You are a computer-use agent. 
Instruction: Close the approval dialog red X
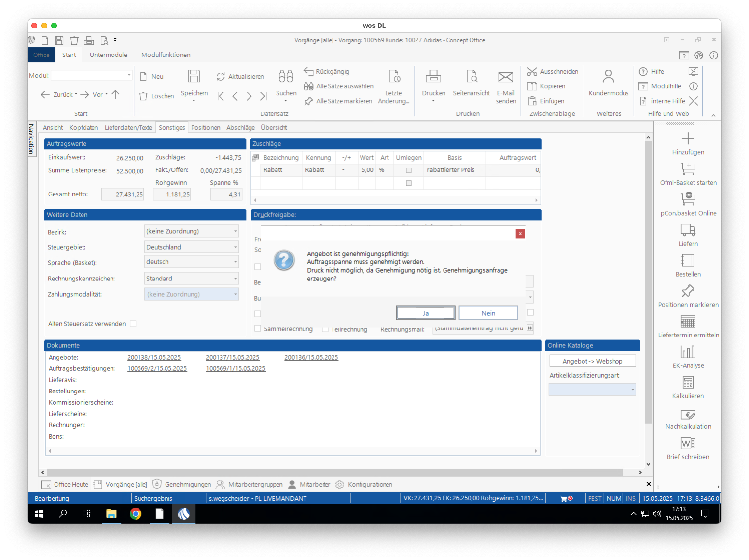click(x=520, y=234)
